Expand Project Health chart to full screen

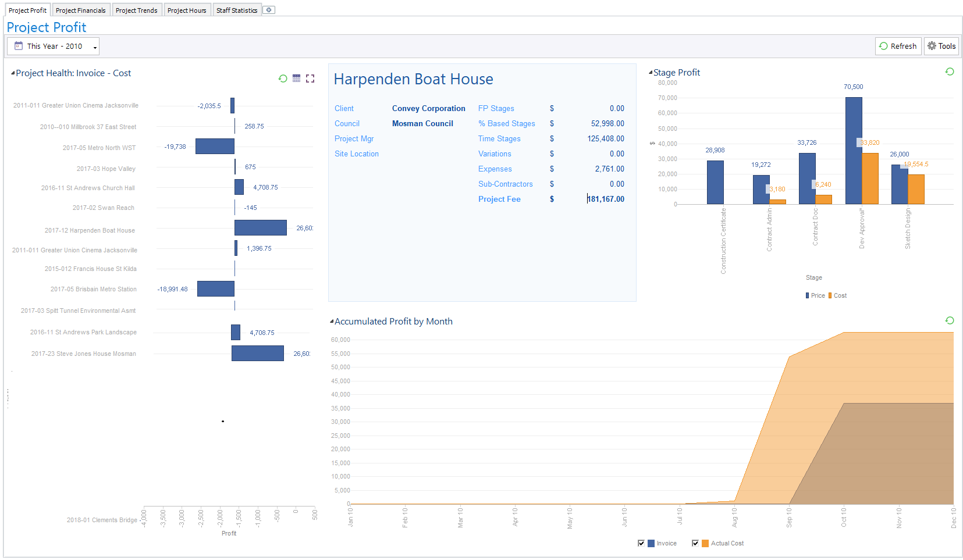click(310, 78)
